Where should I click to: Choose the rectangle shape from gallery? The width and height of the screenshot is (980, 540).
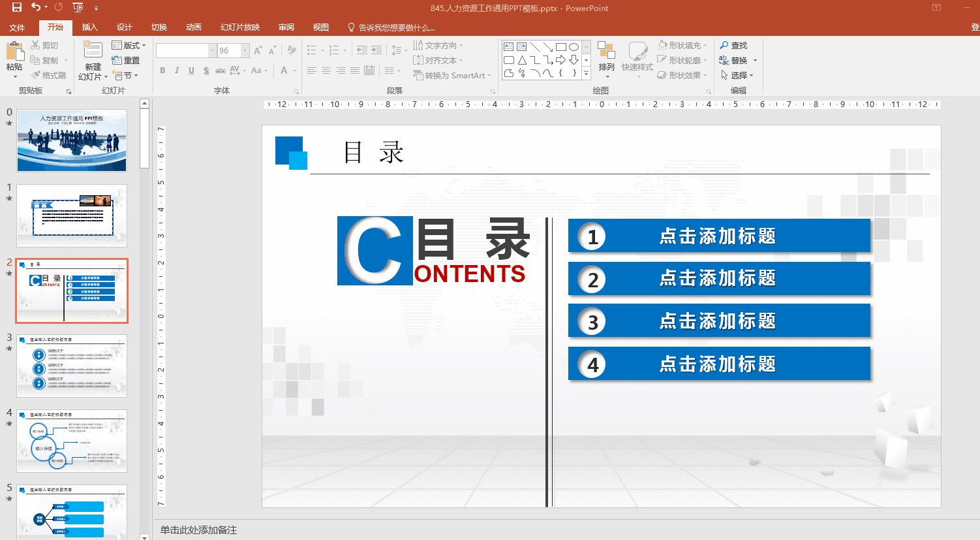tap(561, 47)
